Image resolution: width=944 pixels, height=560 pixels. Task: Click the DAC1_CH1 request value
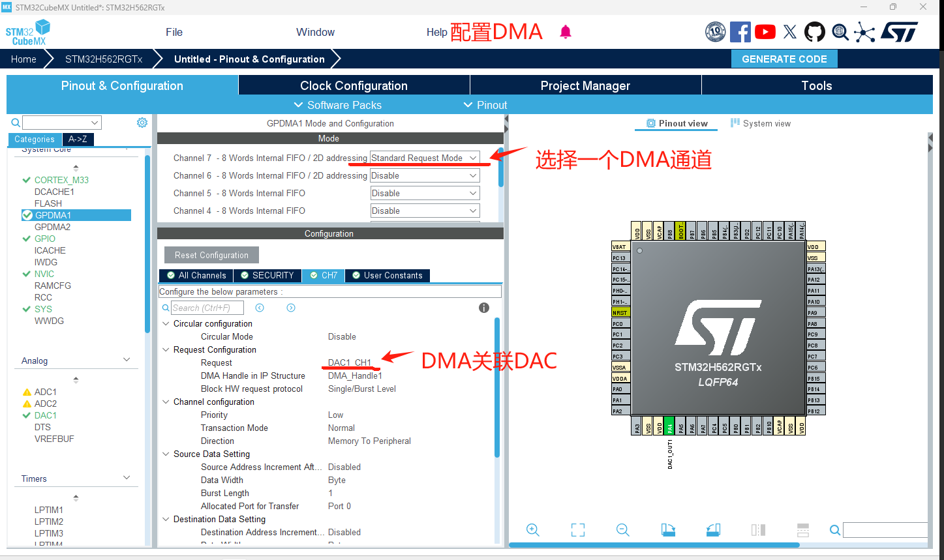coord(350,362)
